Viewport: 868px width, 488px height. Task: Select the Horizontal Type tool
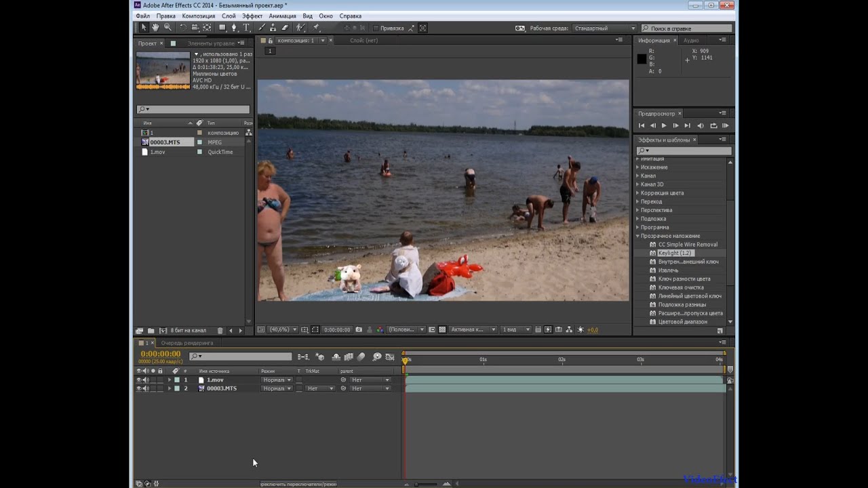click(245, 28)
